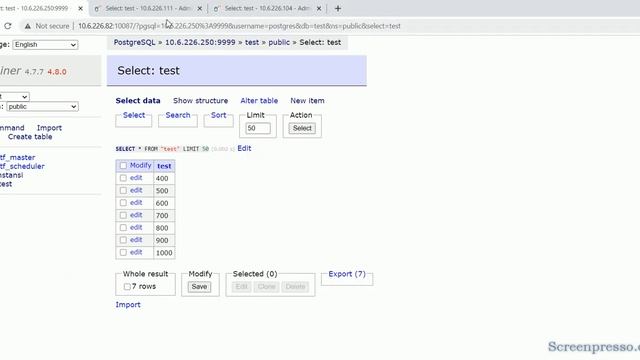Screen dimensions: 640x360
Task: Click public schema in breadcrumb
Action: (279, 42)
